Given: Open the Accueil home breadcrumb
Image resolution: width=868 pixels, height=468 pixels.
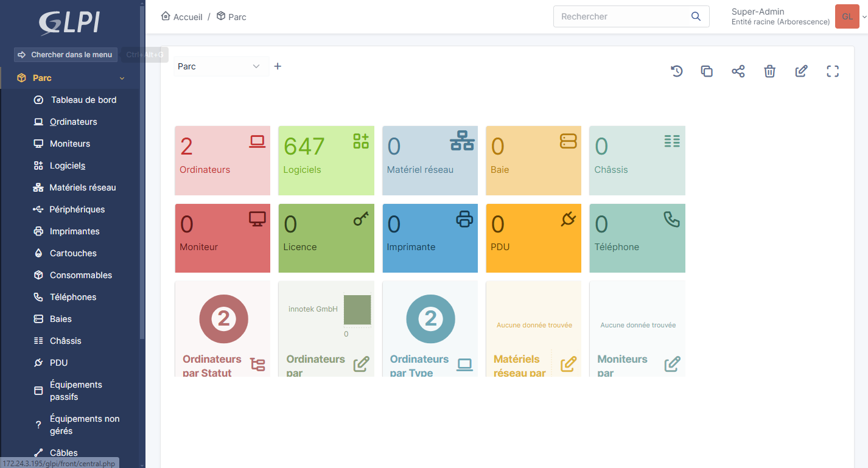Looking at the screenshot, I should tap(182, 17).
